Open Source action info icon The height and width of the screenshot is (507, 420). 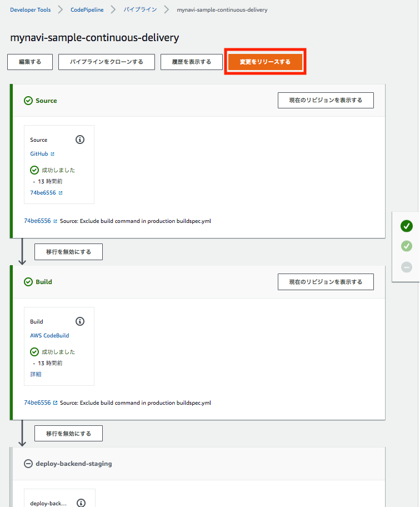[x=80, y=140]
